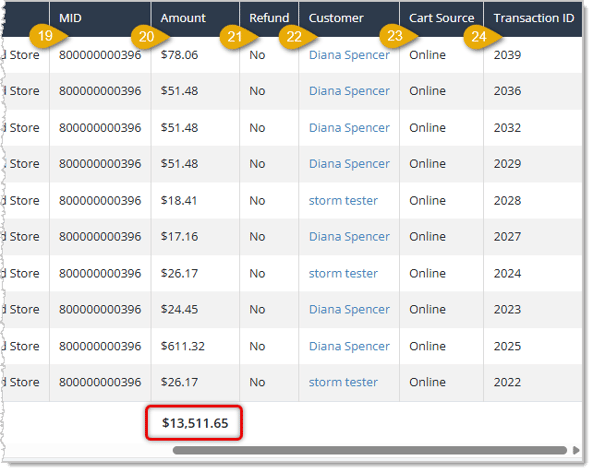Sort by the Amount column header
Image resolution: width=593 pixels, height=472 pixels.
[183, 18]
